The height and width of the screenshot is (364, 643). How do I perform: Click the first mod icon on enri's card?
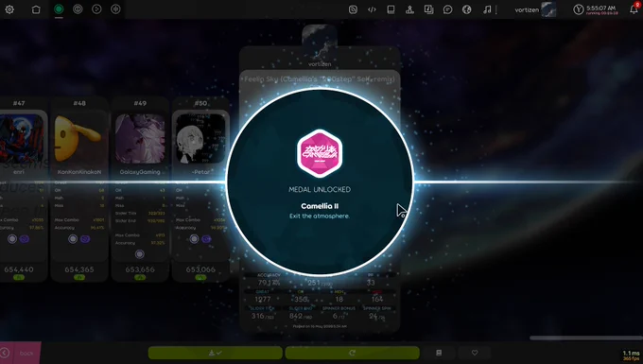(12, 238)
